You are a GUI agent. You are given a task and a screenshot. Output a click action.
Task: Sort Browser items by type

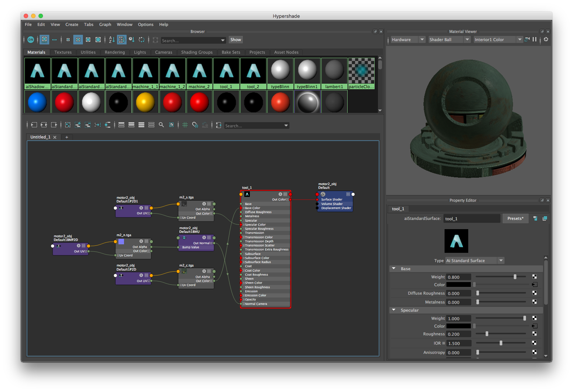pyautogui.click(x=122, y=40)
